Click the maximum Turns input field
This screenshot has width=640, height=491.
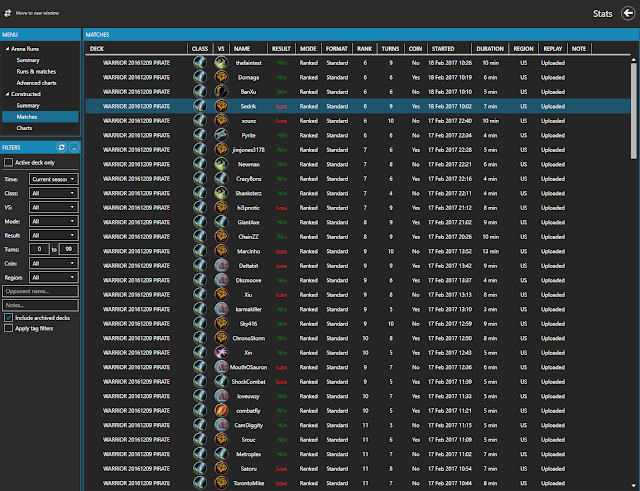click(x=68, y=249)
